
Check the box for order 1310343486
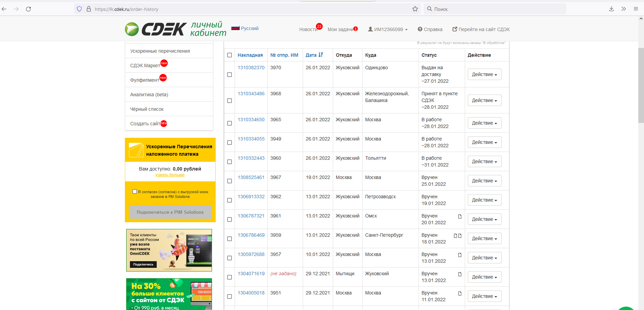click(230, 101)
